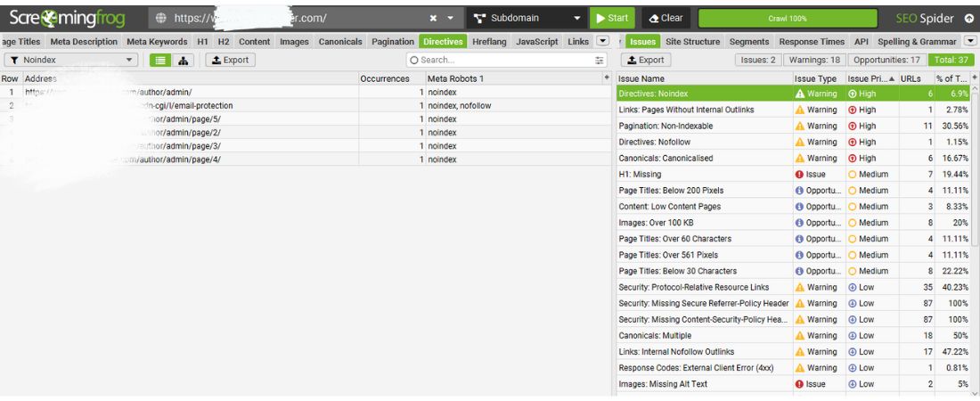This screenshot has width=980, height=401.
Task: Add column with left table plus icon
Action: (x=608, y=78)
